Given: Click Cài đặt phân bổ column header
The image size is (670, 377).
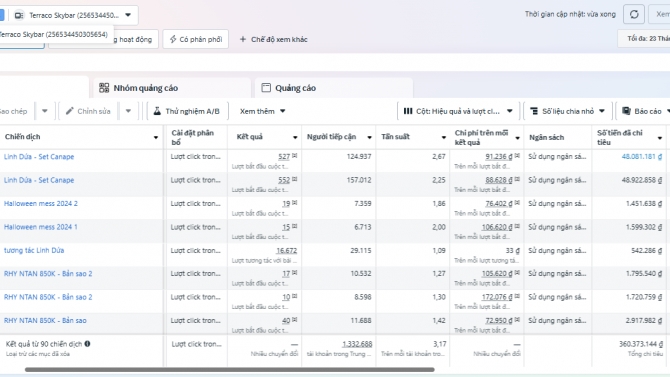Looking at the screenshot, I should coord(192,137).
